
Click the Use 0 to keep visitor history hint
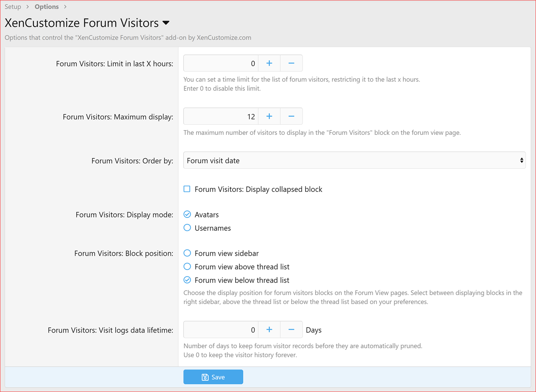[240, 355]
